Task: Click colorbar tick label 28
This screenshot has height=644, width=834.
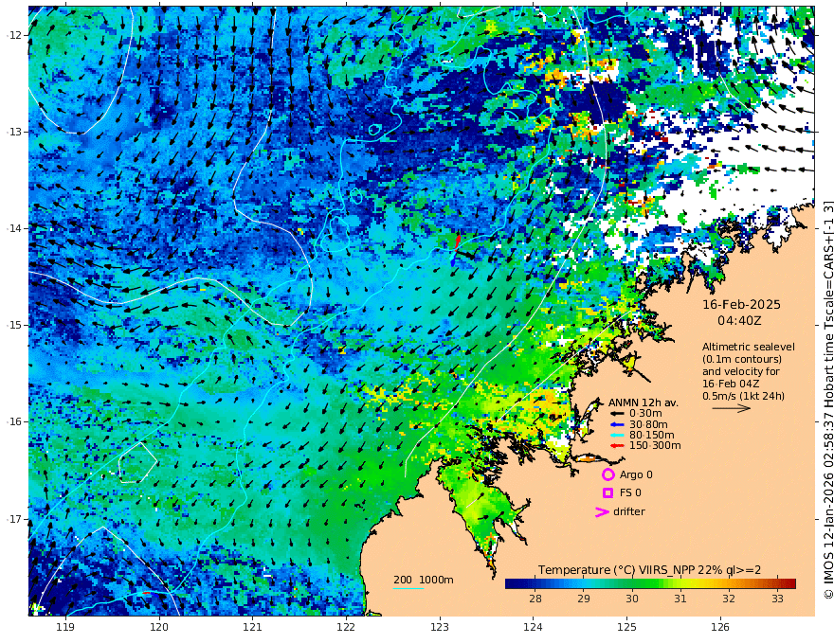Action: (535, 599)
